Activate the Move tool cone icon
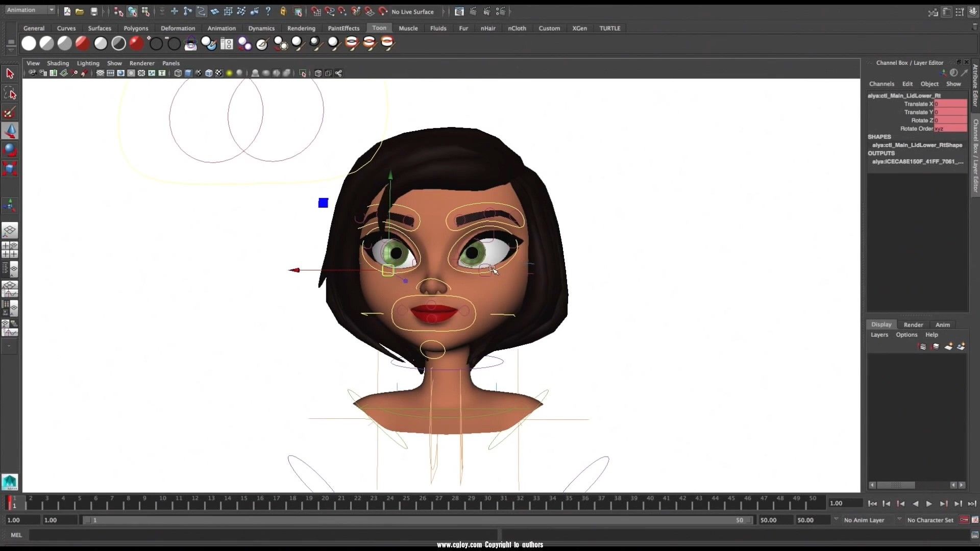 [10, 131]
